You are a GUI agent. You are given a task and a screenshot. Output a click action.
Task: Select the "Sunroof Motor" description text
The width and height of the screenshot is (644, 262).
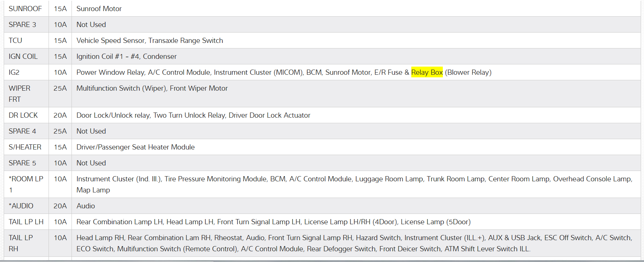coord(99,9)
